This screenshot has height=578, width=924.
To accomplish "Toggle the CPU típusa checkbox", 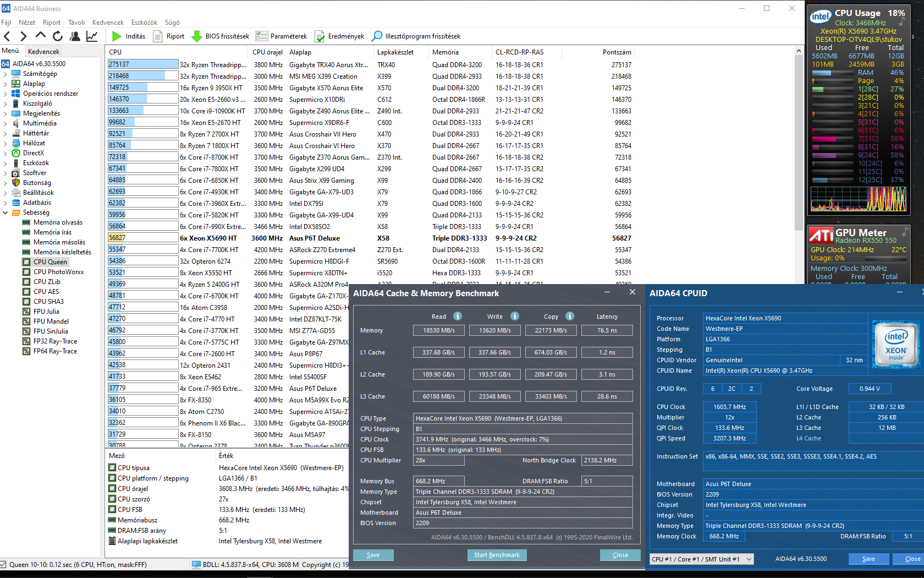I will (112, 468).
